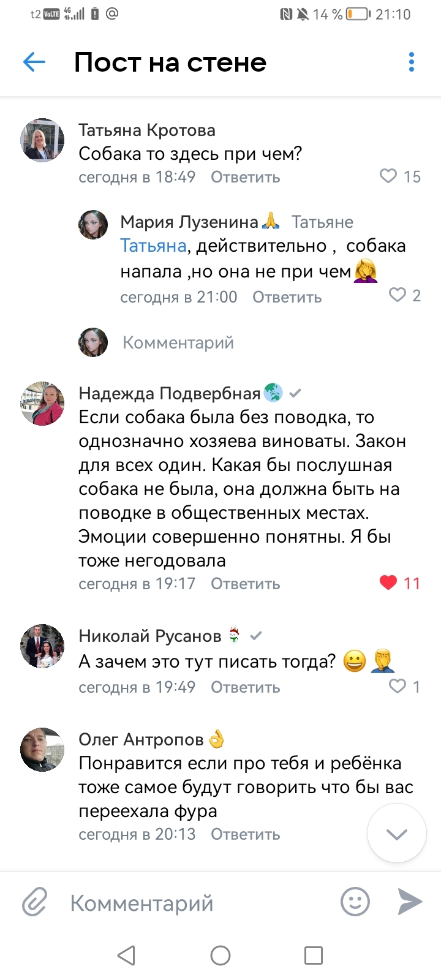The image size is (441, 980).
Task: Open Олег Антропов's avatar photo
Action: click(x=42, y=750)
